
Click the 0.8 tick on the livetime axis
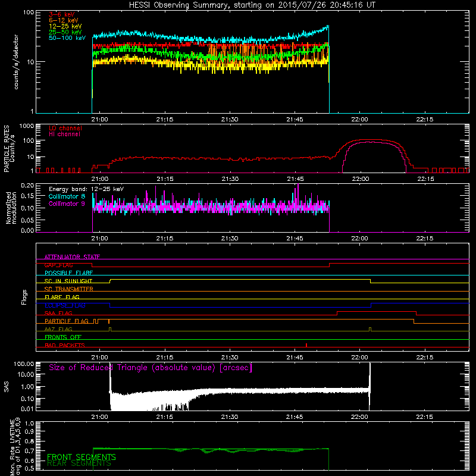[x=29, y=441]
